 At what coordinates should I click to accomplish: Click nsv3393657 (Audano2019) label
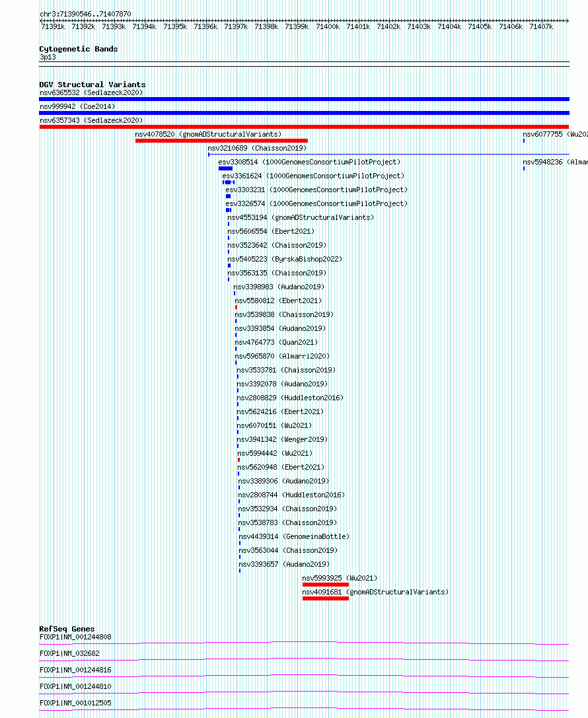pos(284,564)
